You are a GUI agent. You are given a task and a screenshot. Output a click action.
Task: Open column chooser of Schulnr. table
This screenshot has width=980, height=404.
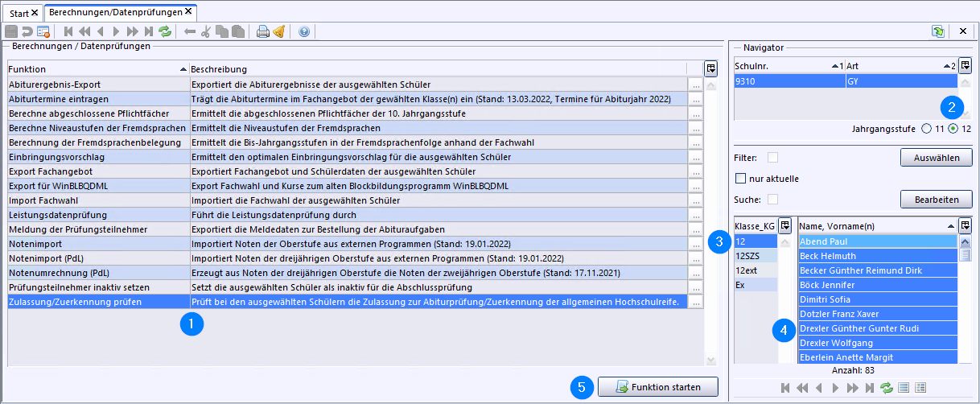pos(966,66)
